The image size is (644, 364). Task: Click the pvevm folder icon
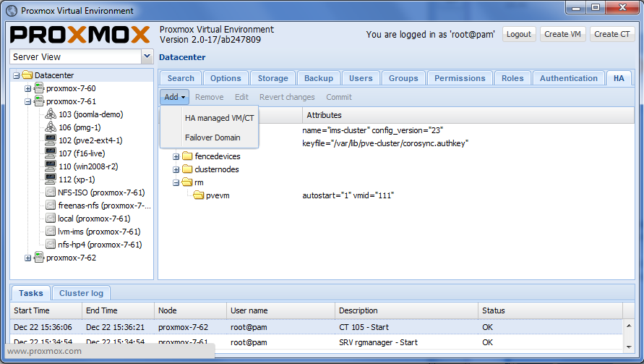pyautogui.click(x=199, y=195)
